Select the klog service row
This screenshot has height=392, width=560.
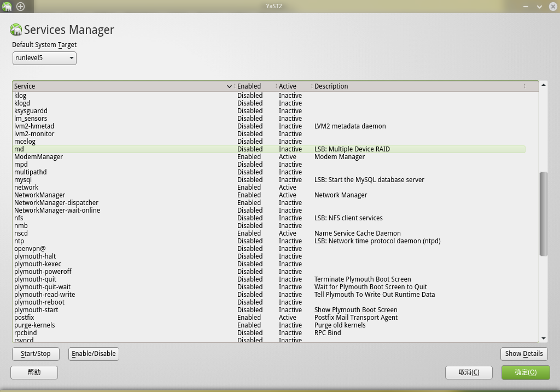tap(269, 96)
